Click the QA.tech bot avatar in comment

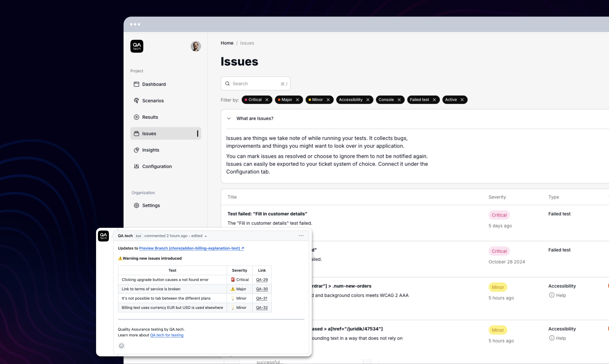103,236
